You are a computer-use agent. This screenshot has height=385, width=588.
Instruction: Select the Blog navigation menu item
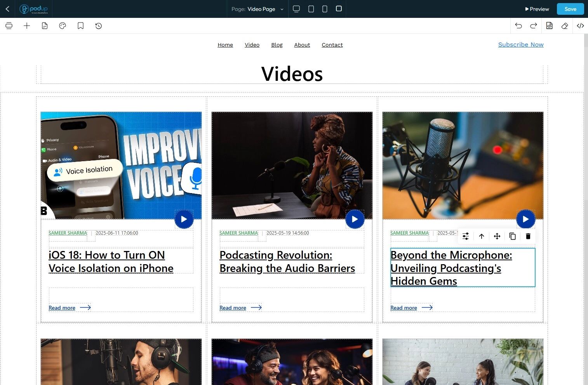tap(277, 45)
